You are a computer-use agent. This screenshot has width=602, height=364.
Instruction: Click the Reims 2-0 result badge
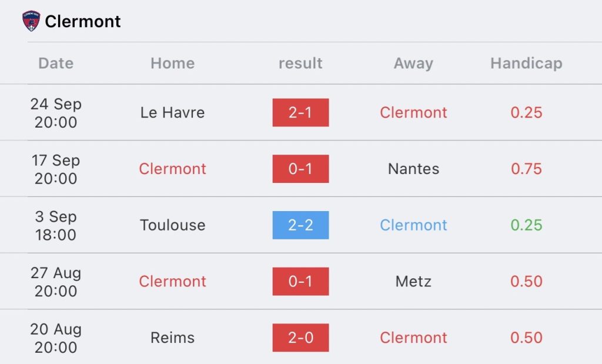tap(300, 338)
